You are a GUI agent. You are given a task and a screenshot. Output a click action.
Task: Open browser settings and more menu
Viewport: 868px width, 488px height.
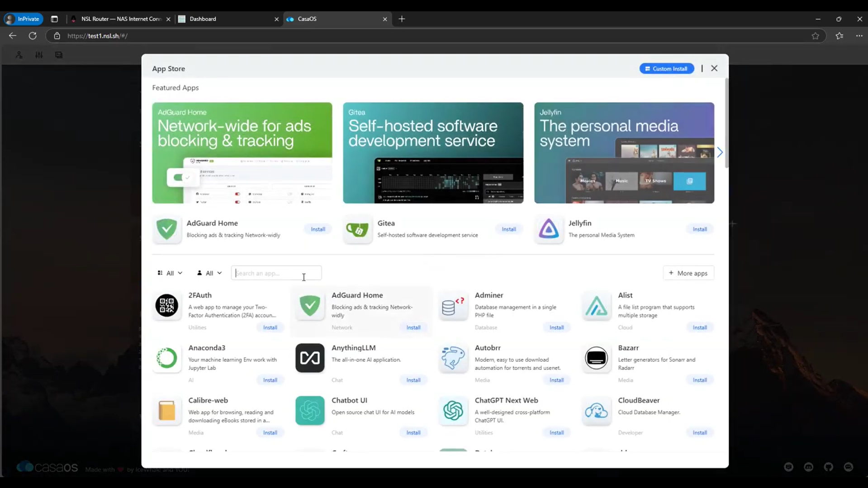(859, 36)
